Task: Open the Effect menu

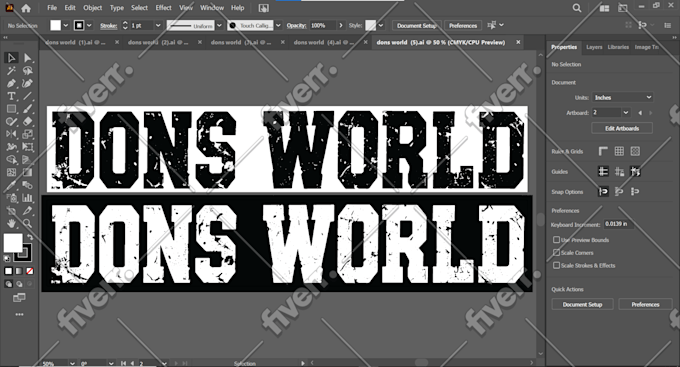Action: (x=163, y=8)
